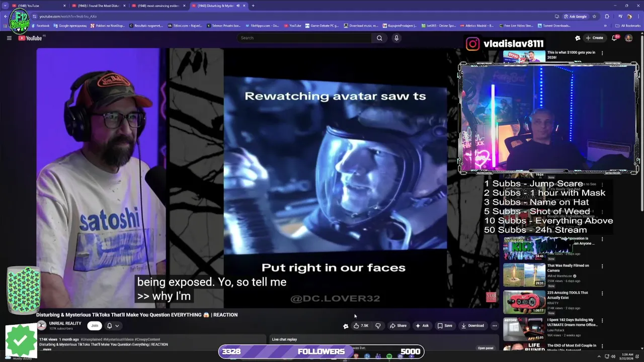Open the YouTube bookmark in bookmarks bar
644x362 pixels.
coord(293,26)
